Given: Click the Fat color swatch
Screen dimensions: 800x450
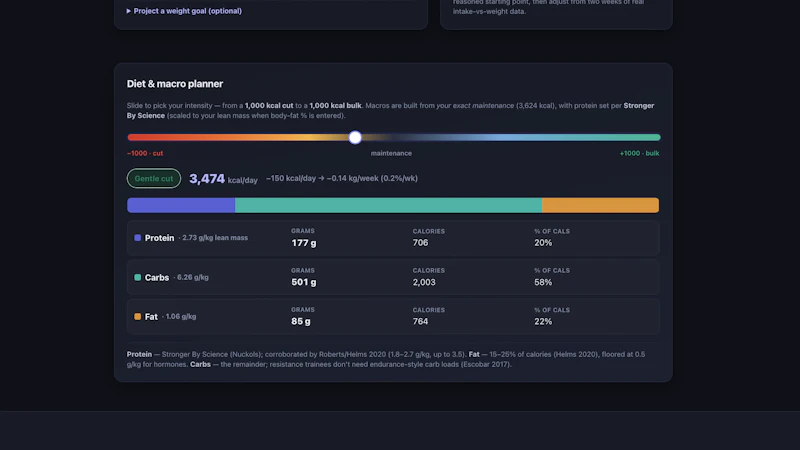Looking at the screenshot, I should tap(137, 317).
